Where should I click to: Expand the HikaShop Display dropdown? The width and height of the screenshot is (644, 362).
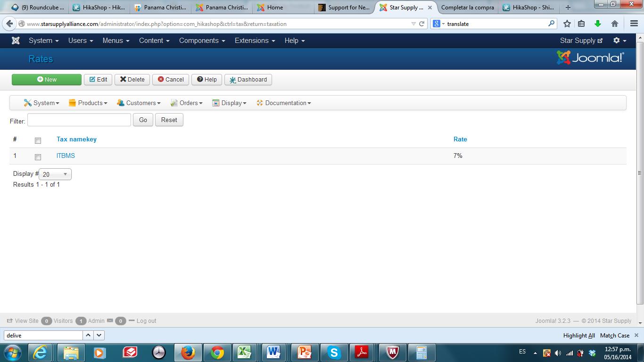229,103
